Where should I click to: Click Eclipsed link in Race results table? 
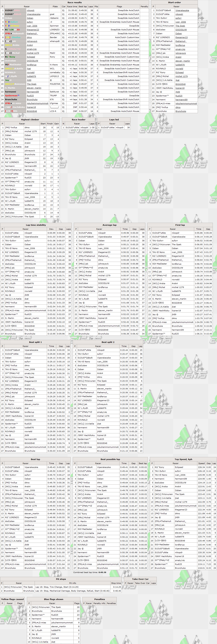pyautogui.click(x=31, y=57)
